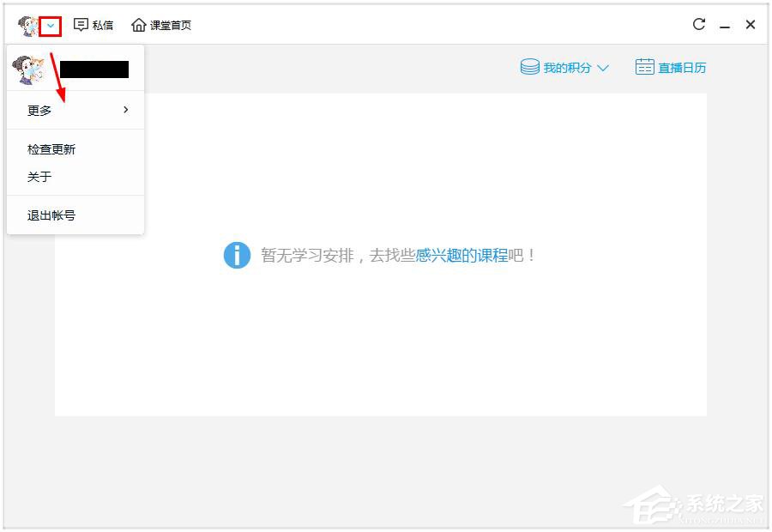Click the refresh icon at top right
772x532 pixels.
click(x=699, y=24)
